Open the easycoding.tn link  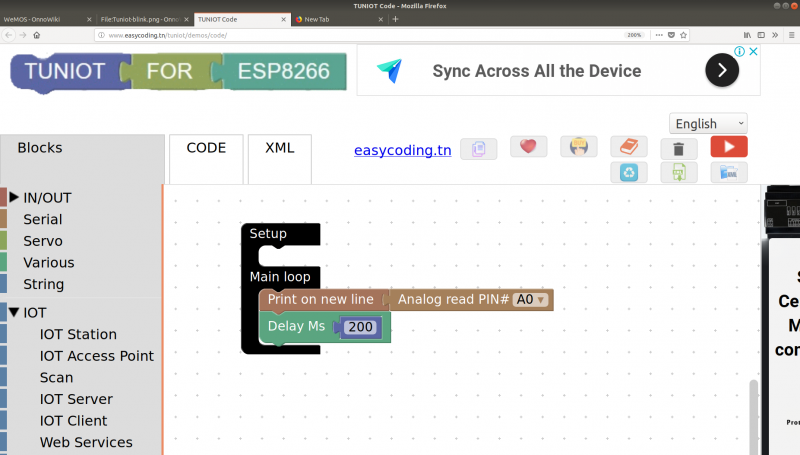(x=400, y=150)
